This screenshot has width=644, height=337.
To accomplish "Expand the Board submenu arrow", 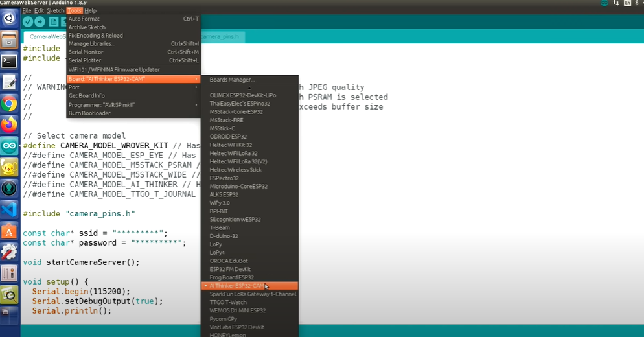I will [x=196, y=79].
